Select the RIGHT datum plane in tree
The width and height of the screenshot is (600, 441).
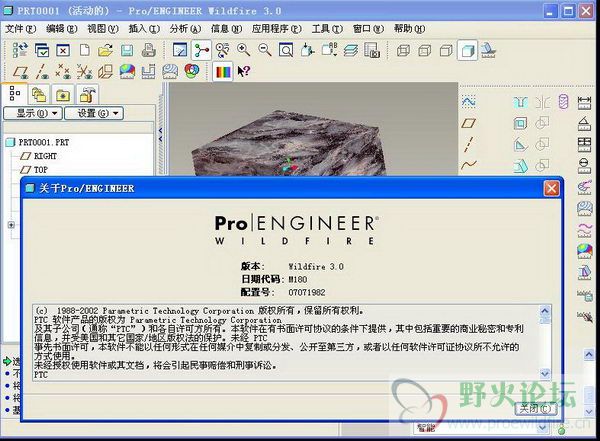pyautogui.click(x=39, y=156)
